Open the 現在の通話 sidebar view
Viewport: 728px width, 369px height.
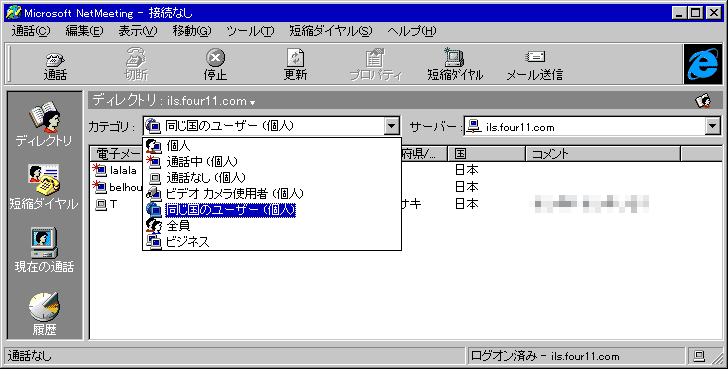point(44,250)
